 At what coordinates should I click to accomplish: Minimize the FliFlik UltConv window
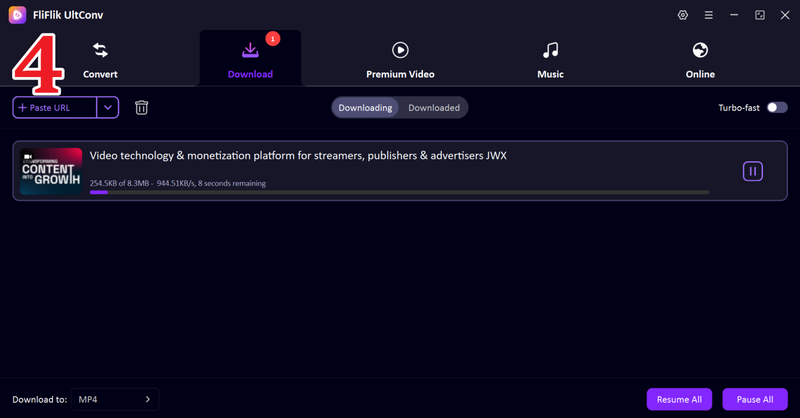[734, 15]
